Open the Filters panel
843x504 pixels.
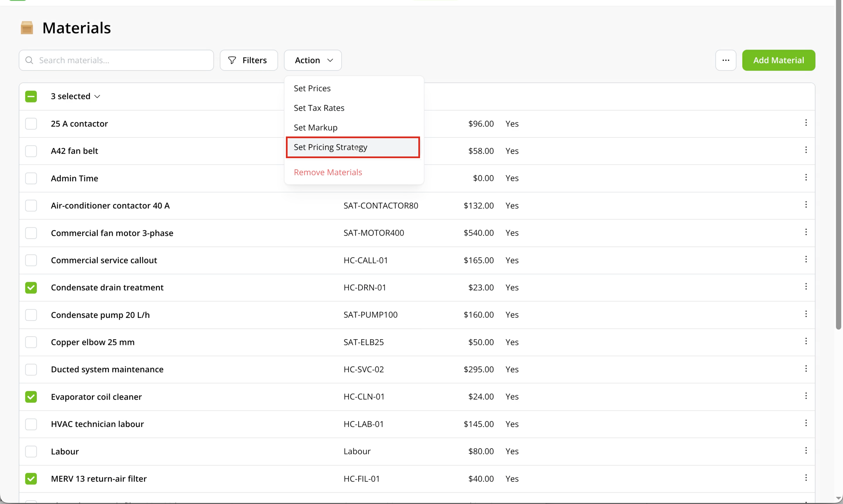[x=249, y=60]
